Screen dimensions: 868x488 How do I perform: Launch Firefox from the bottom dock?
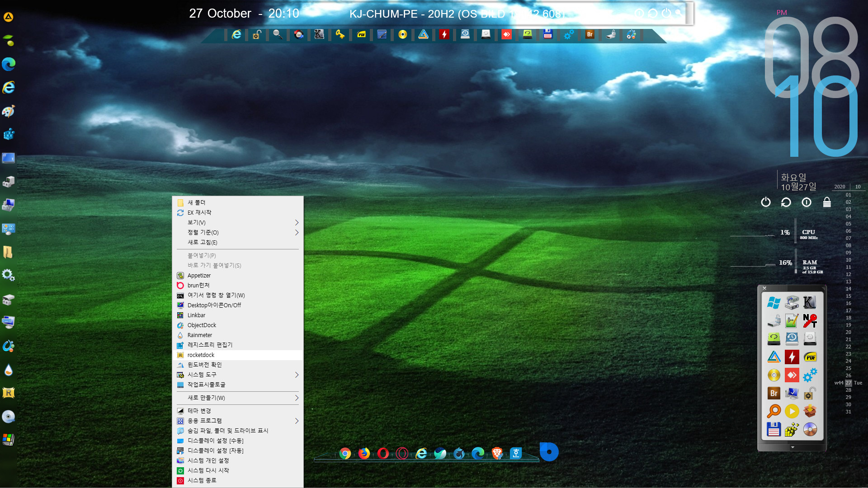tap(364, 453)
